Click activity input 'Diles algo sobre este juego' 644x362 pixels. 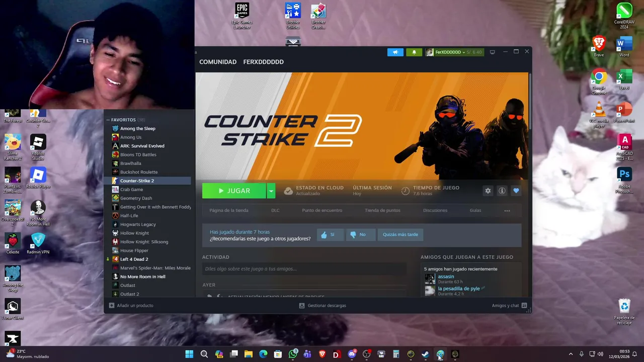[x=304, y=269]
